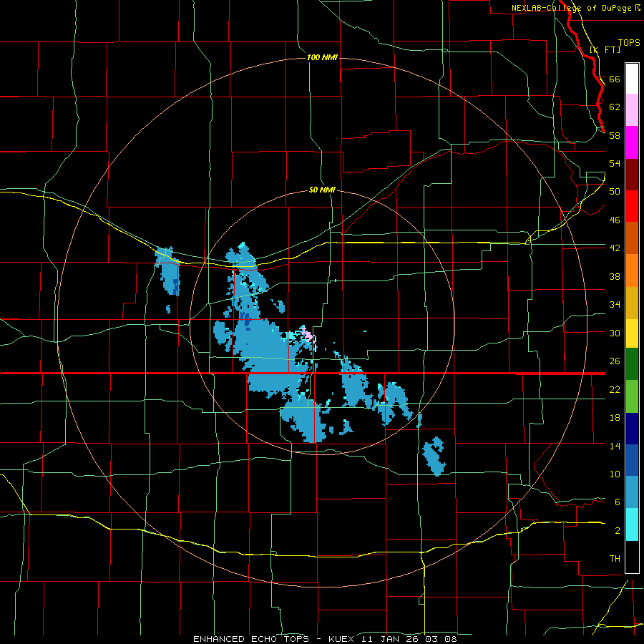The width and height of the screenshot is (644, 644).
Task: Click the navy legend swatch below 22
Action: tap(632, 429)
